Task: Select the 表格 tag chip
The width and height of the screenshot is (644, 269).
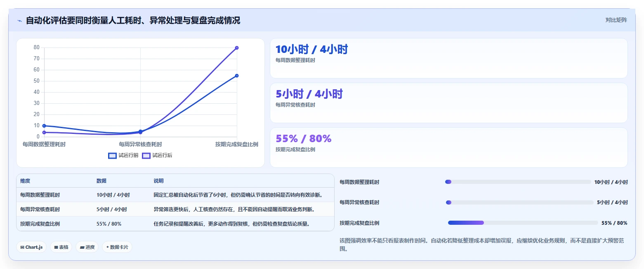Action: tap(61, 247)
